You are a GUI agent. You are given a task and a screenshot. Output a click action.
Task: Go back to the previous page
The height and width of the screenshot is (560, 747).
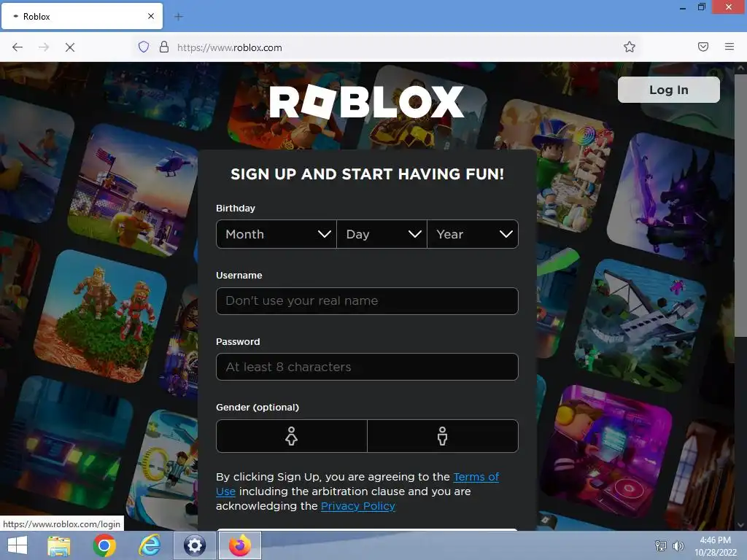18,47
